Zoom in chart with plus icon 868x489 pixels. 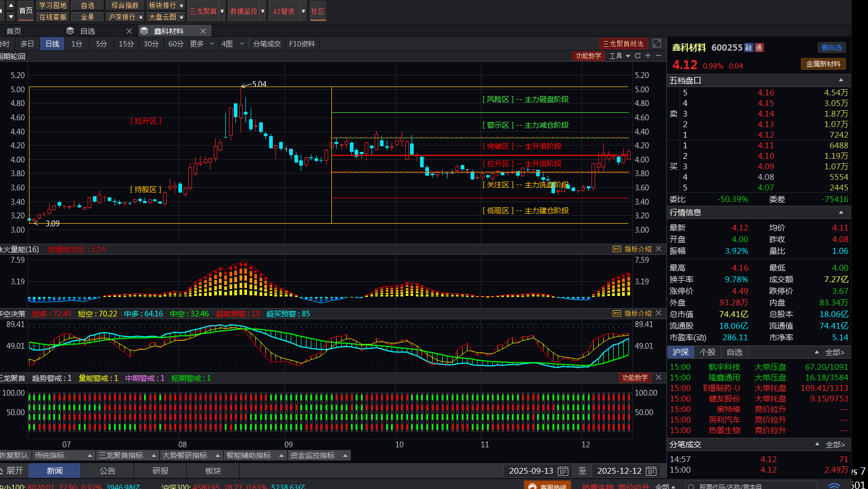648,56
